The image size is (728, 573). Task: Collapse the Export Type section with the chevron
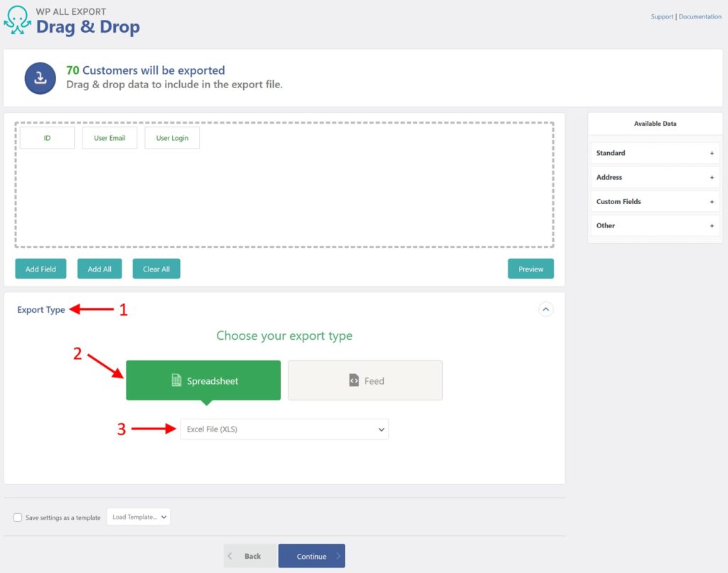546,309
